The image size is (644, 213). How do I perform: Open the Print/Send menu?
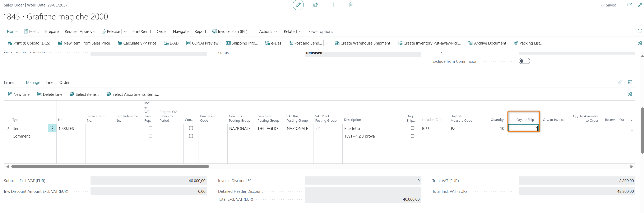point(141,31)
